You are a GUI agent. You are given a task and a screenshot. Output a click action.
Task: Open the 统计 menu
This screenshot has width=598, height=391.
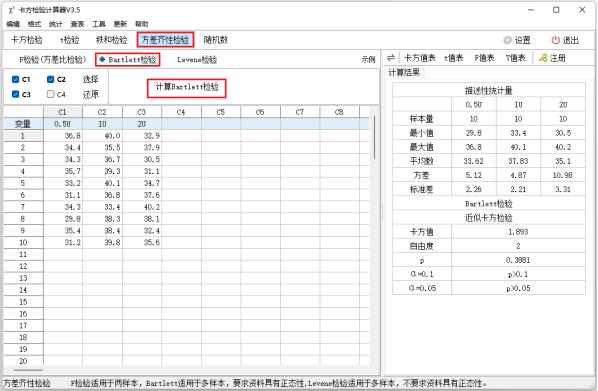[56, 24]
